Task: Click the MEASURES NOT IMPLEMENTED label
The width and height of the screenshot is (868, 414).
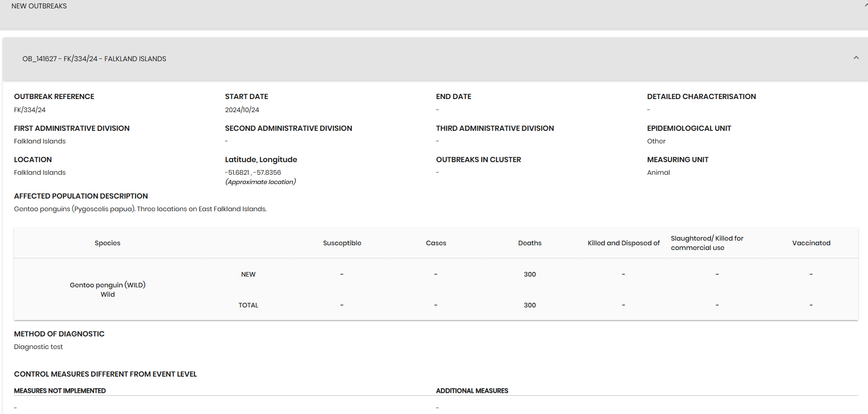Action: [60, 391]
